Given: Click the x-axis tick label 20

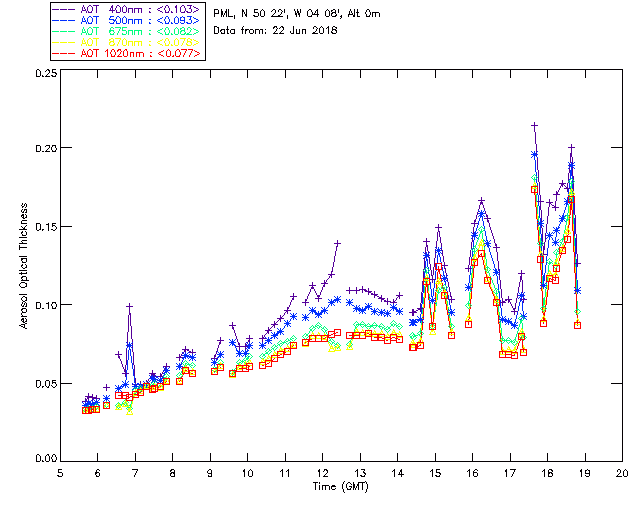Looking at the screenshot, I should [622, 473].
